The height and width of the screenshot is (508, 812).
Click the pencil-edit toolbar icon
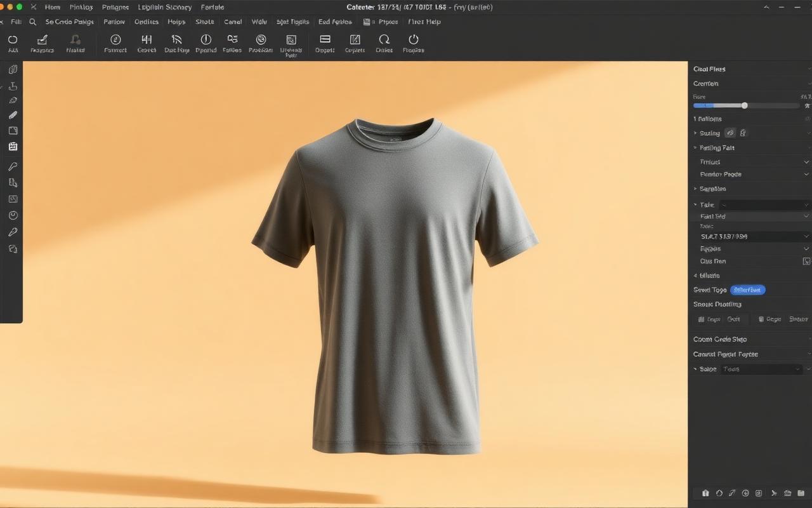point(43,39)
